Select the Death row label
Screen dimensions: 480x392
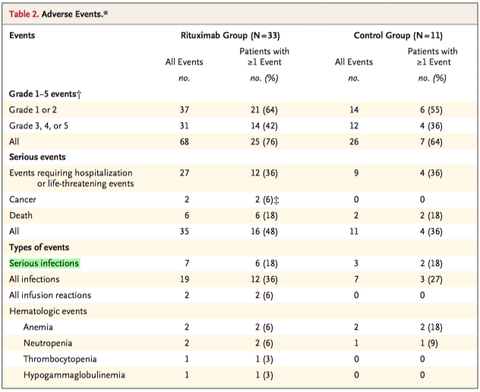(21, 215)
